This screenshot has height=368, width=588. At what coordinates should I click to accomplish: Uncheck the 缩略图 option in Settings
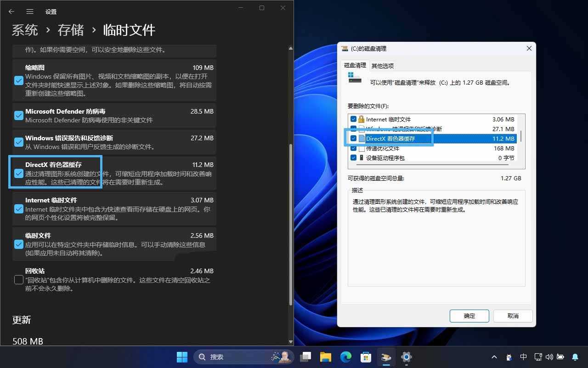[x=18, y=80]
